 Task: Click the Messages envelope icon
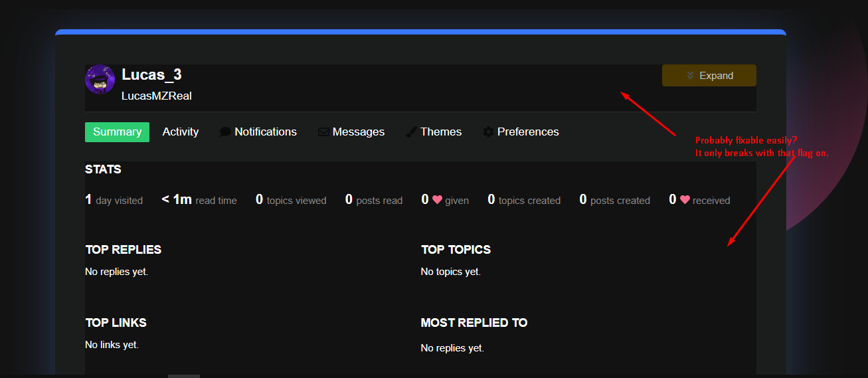click(x=323, y=132)
